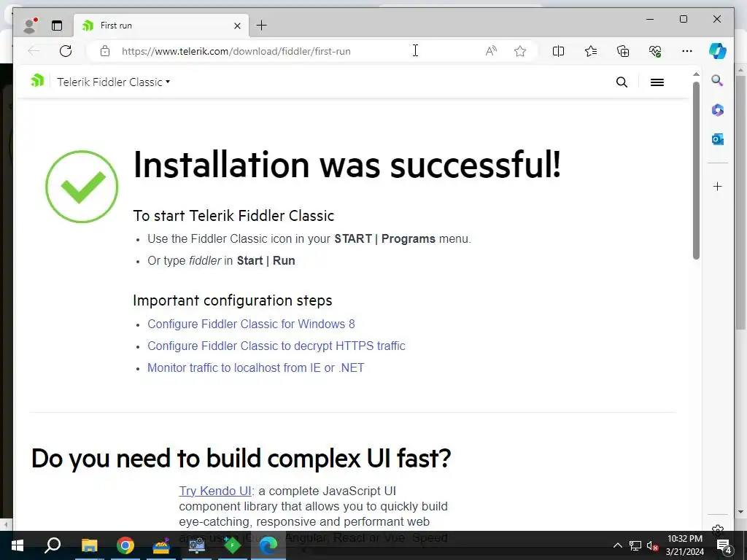
Task: Open sidebar search icon
Action: [718, 80]
